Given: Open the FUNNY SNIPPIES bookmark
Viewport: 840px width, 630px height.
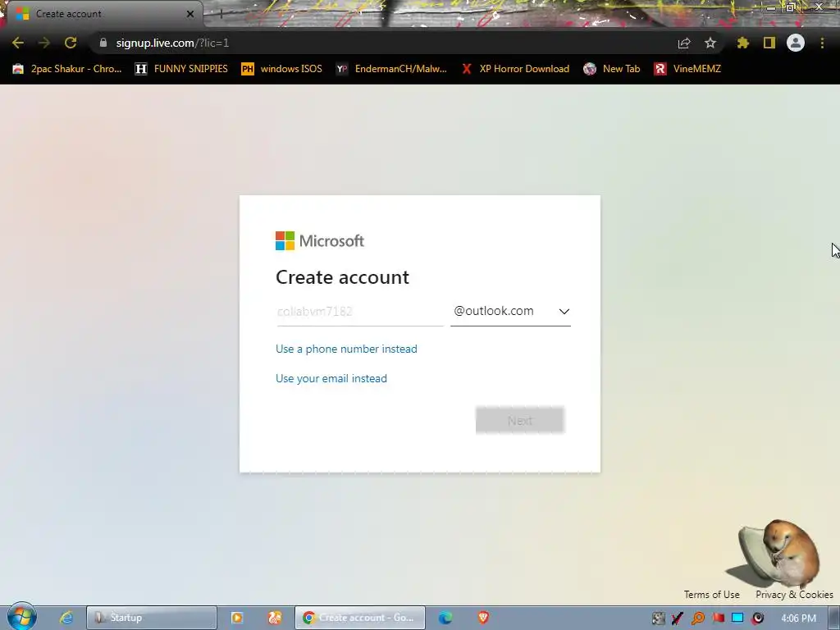Looking at the screenshot, I should (181, 69).
